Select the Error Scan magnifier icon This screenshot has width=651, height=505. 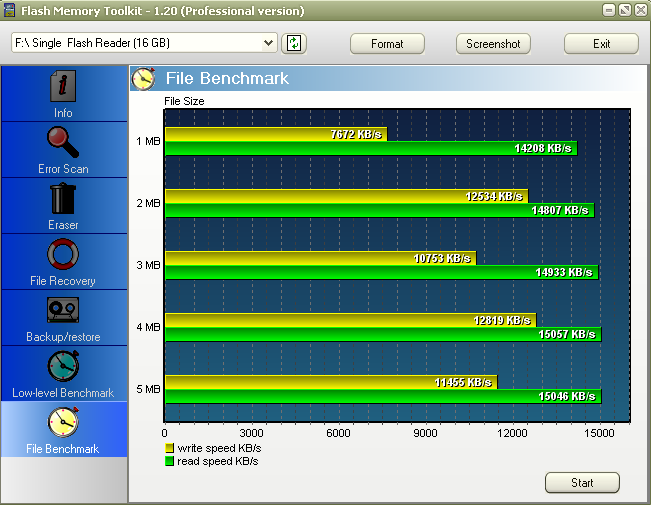[63, 142]
